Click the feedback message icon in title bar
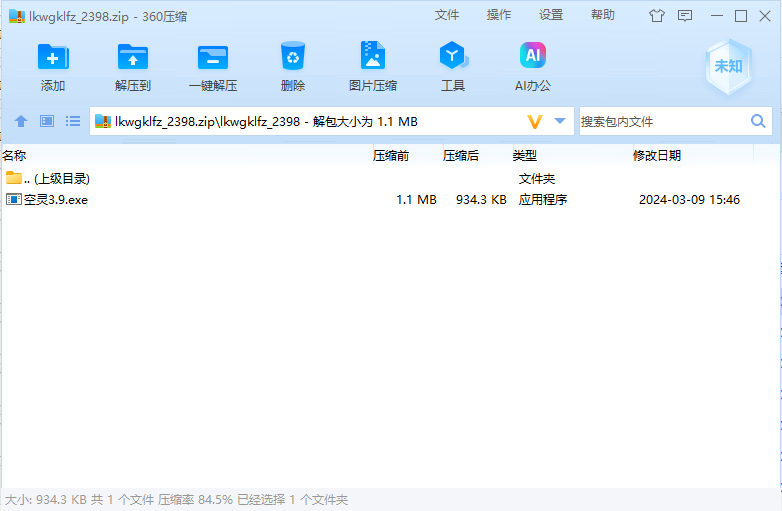 (685, 16)
